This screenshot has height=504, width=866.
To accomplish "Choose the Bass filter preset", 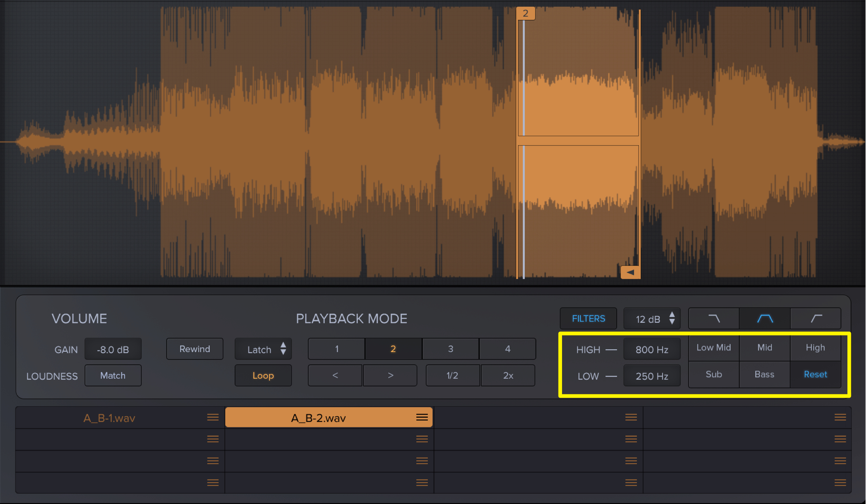I will 765,374.
